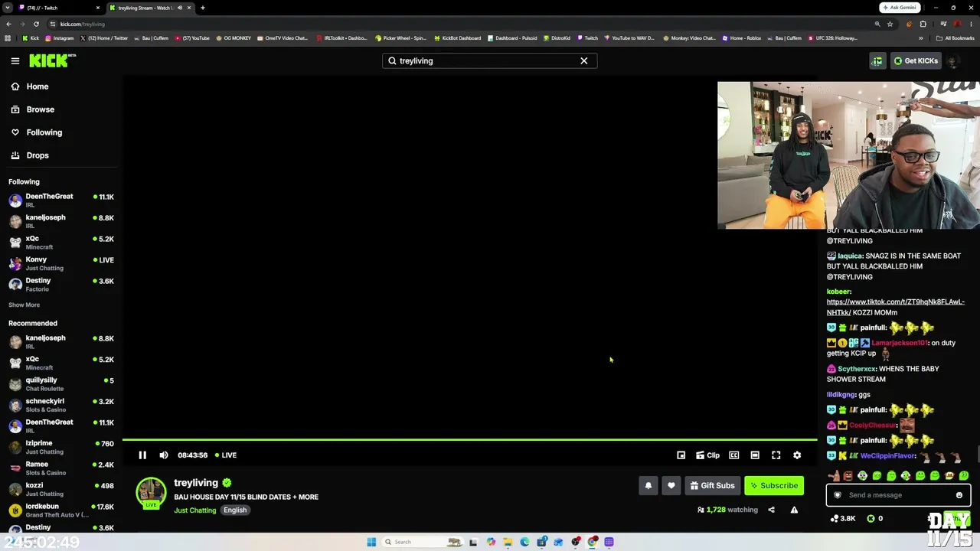Click Lamarjackson101 username in chat
This screenshot has height=551, width=980.
coord(900,343)
